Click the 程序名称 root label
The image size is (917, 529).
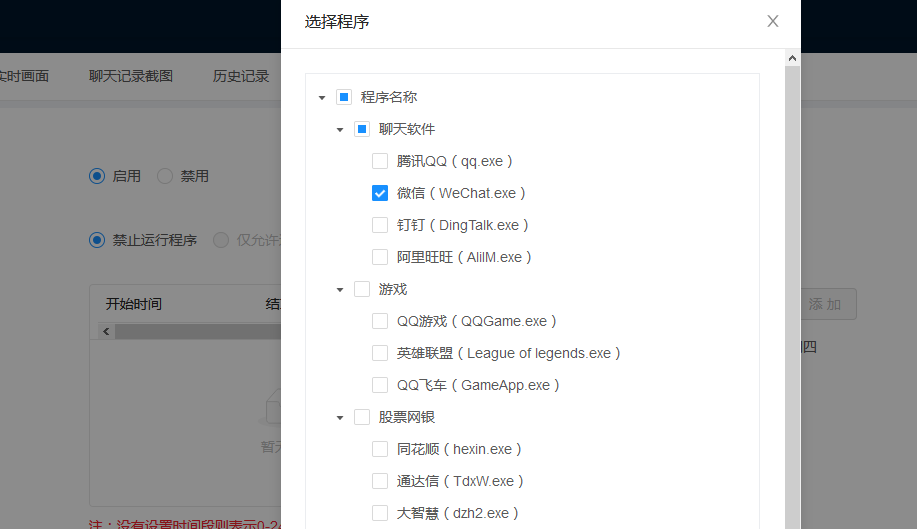tap(389, 97)
